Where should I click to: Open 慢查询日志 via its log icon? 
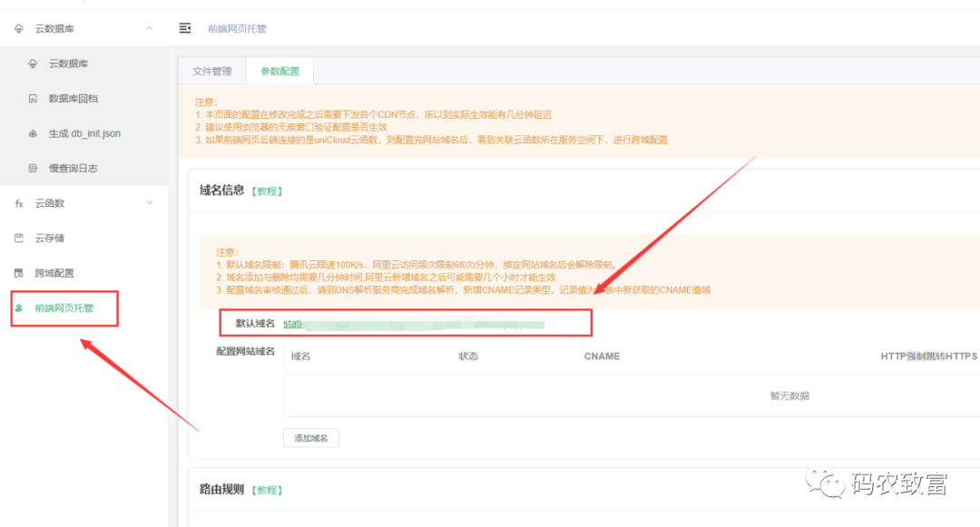32,168
